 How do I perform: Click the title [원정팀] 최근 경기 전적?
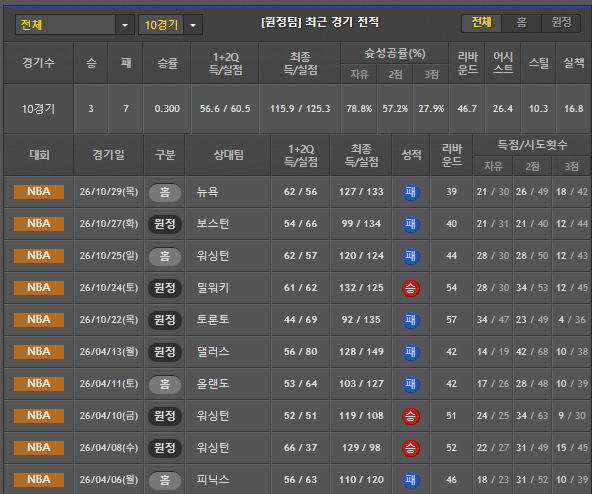(320, 22)
